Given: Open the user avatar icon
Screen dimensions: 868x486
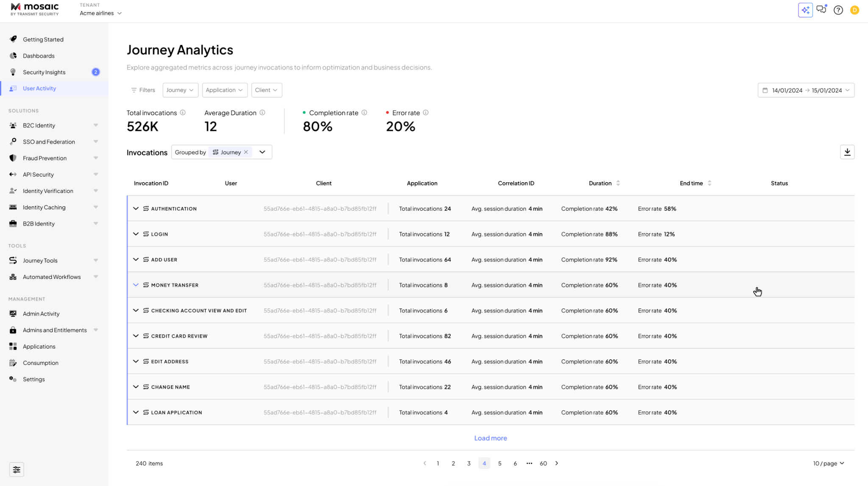Looking at the screenshot, I should click(854, 10).
